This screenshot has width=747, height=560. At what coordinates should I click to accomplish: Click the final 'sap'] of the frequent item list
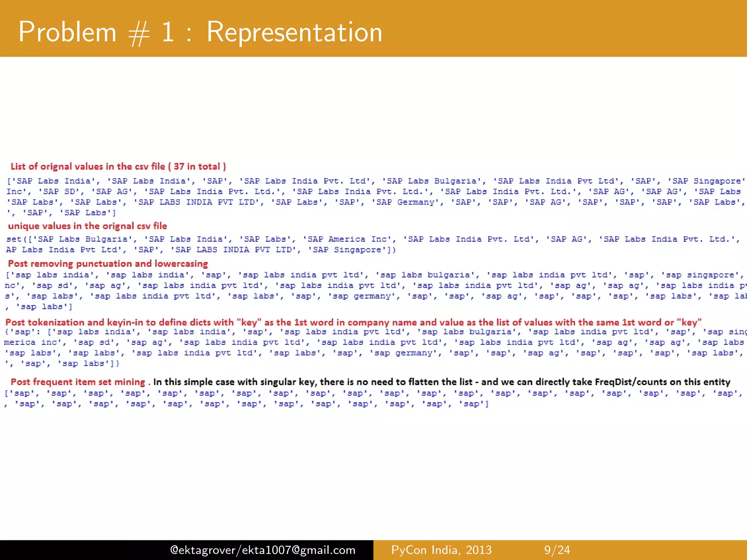(474, 404)
